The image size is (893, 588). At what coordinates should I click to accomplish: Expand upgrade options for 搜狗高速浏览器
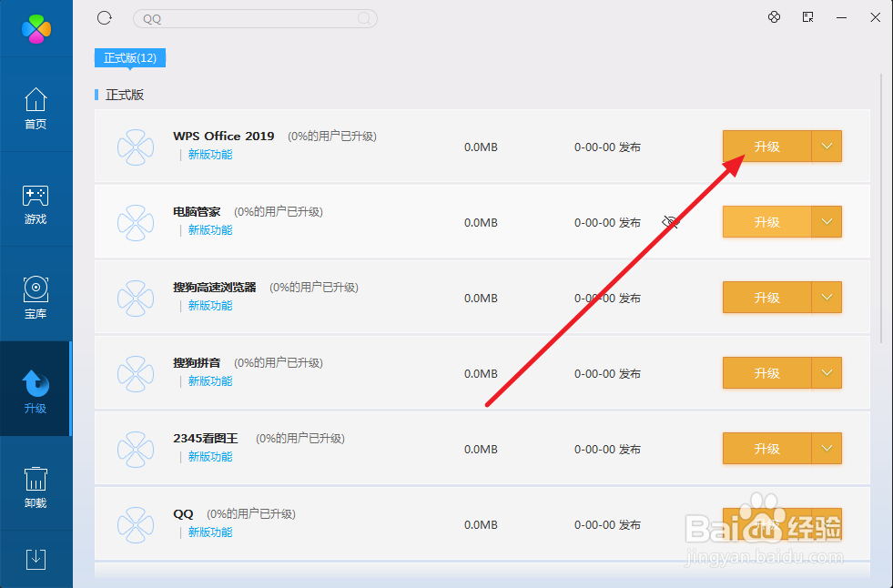point(827,298)
